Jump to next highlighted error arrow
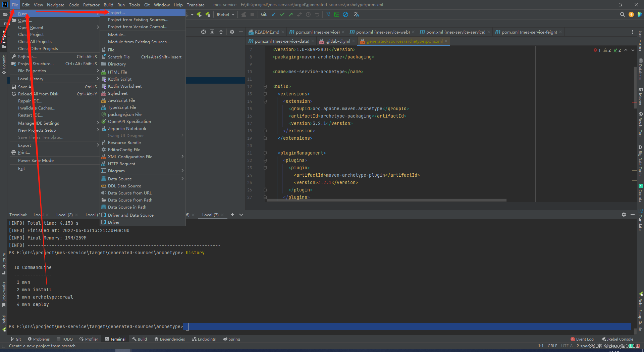This screenshot has height=352, width=644. 633,50
